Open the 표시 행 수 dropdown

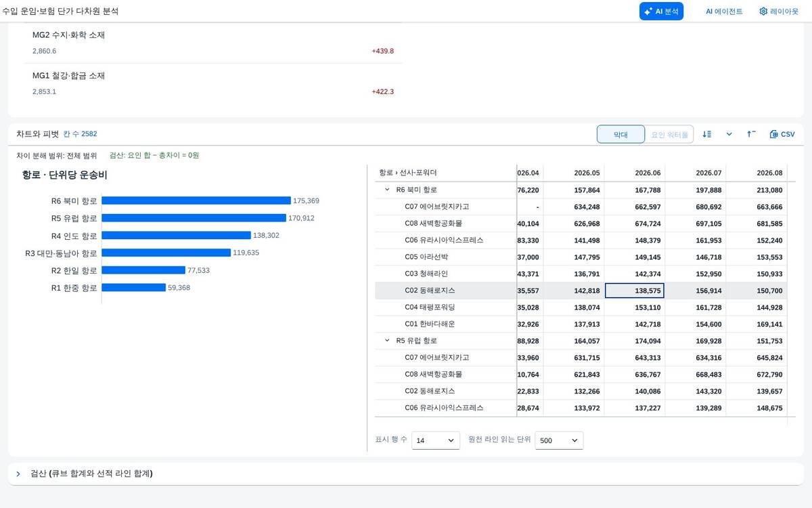(x=436, y=440)
